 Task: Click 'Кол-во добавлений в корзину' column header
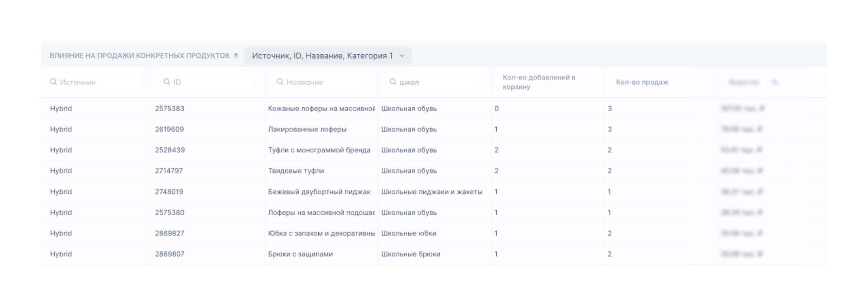coord(539,82)
